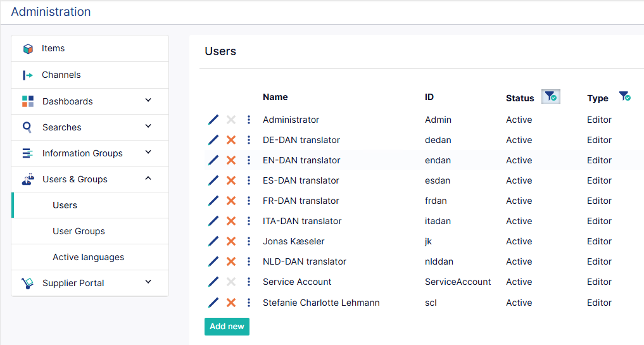Click the Administration heading

51,11
